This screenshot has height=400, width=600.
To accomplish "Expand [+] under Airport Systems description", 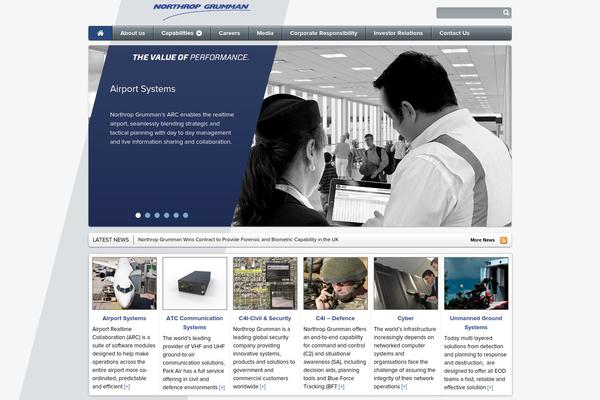I will tap(127, 387).
